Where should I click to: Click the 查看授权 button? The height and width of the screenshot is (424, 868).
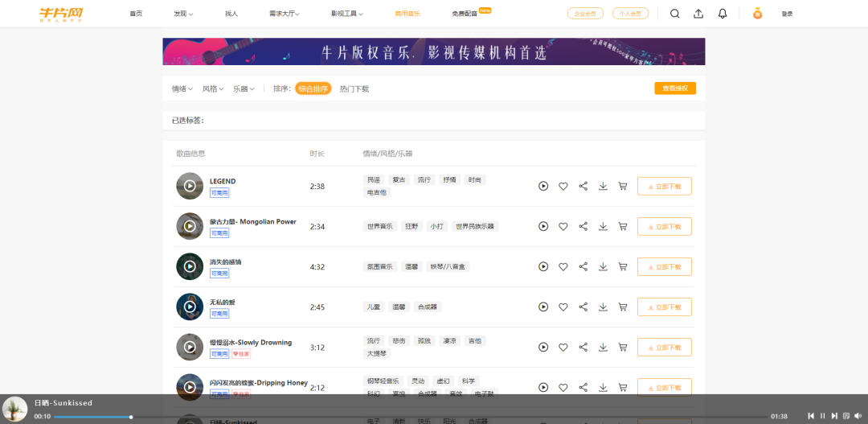pyautogui.click(x=675, y=89)
